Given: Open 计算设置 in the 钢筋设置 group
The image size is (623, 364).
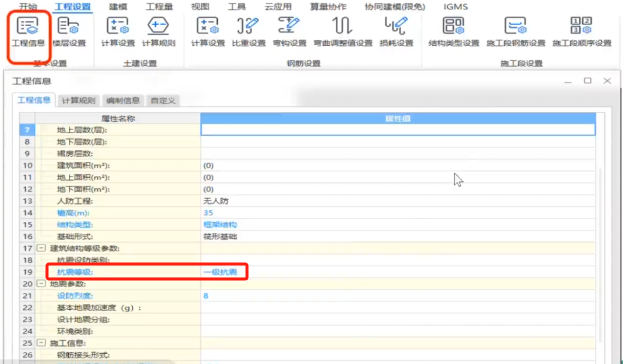Looking at the screenshot, I should pos(208,32).
